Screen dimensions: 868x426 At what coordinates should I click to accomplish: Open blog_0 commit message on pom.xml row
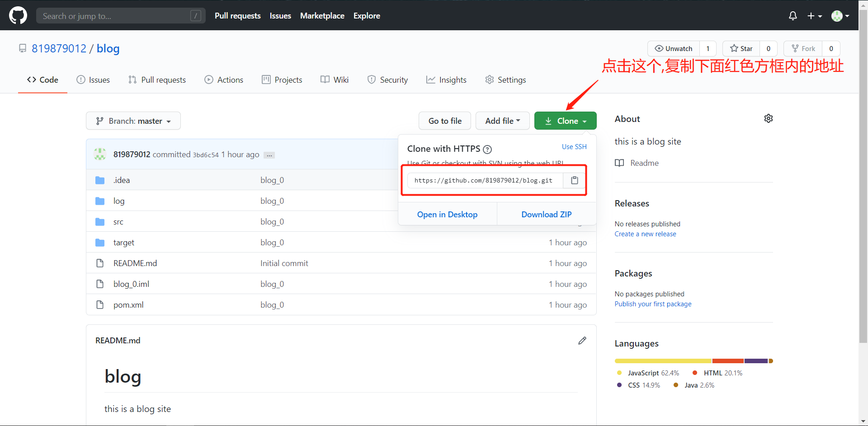tap(272, 304)
